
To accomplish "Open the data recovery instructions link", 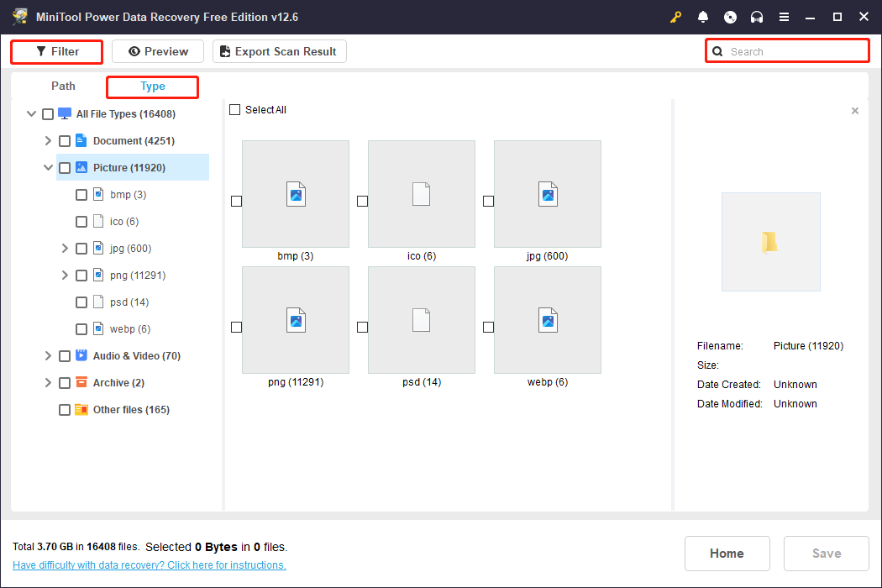I will pos(150,564).
